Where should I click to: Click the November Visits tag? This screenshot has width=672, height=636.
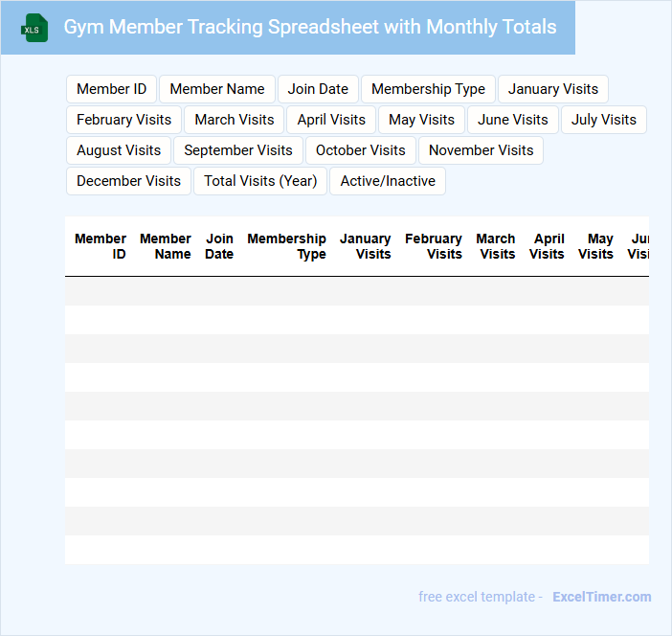point(481,150)
